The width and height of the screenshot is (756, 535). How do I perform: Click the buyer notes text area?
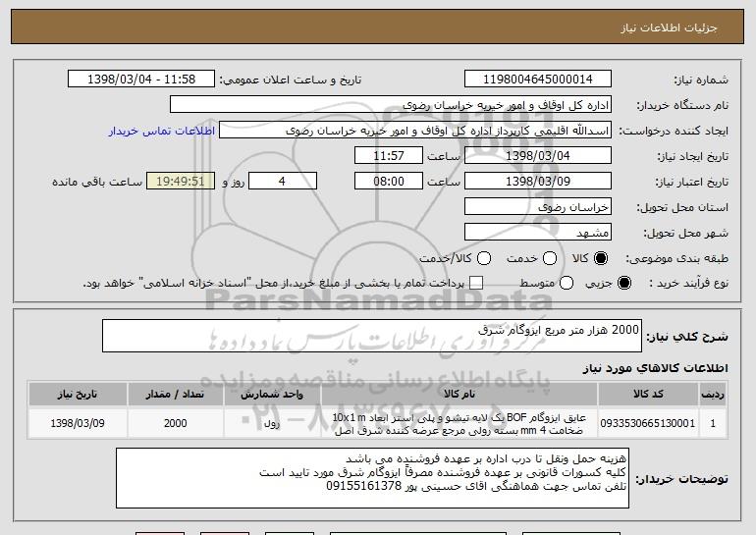(373, 478)
